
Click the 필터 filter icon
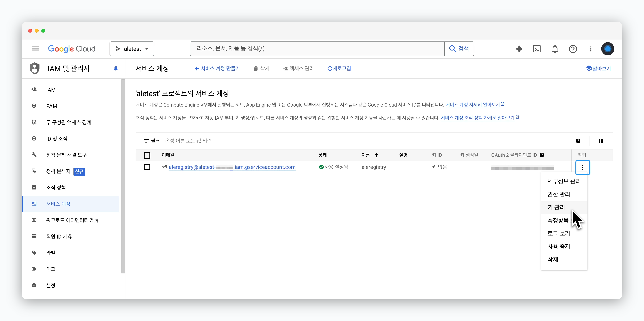[x=146, y=141]
